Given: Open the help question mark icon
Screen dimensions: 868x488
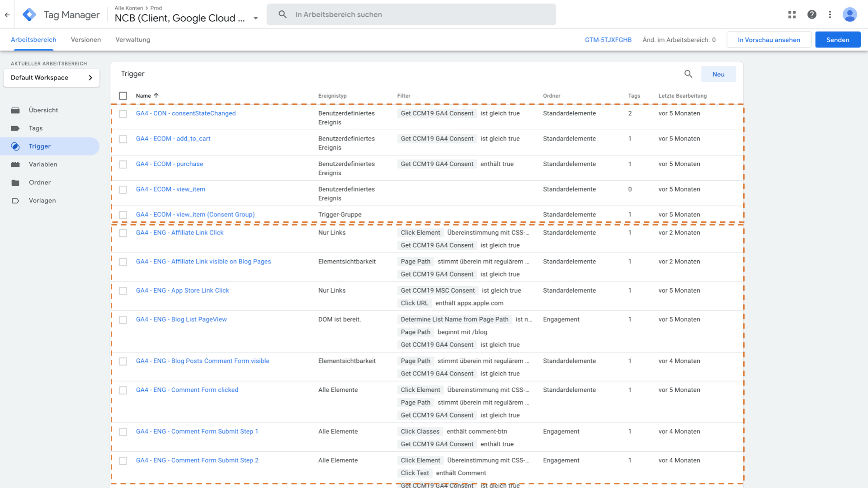Looking at the screenshot, I should click(x=811, y=14).
